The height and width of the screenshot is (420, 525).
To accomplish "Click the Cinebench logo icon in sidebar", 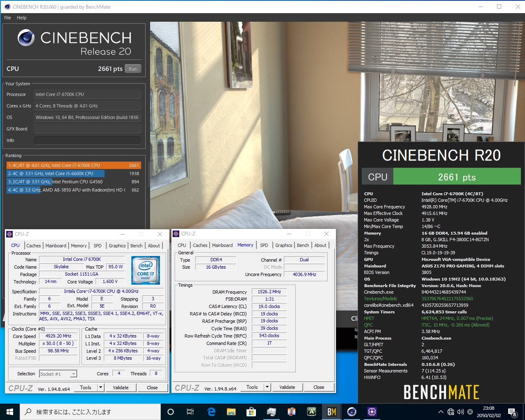I will tap(26, 38).
